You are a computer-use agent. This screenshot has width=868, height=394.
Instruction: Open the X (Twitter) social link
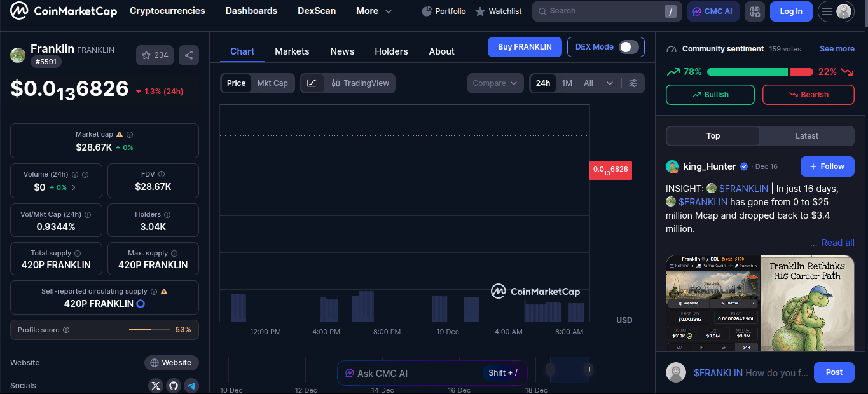click(156, 386)
